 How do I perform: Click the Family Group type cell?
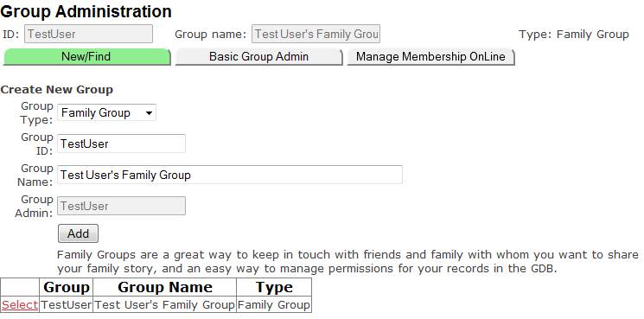pos(274,305)
